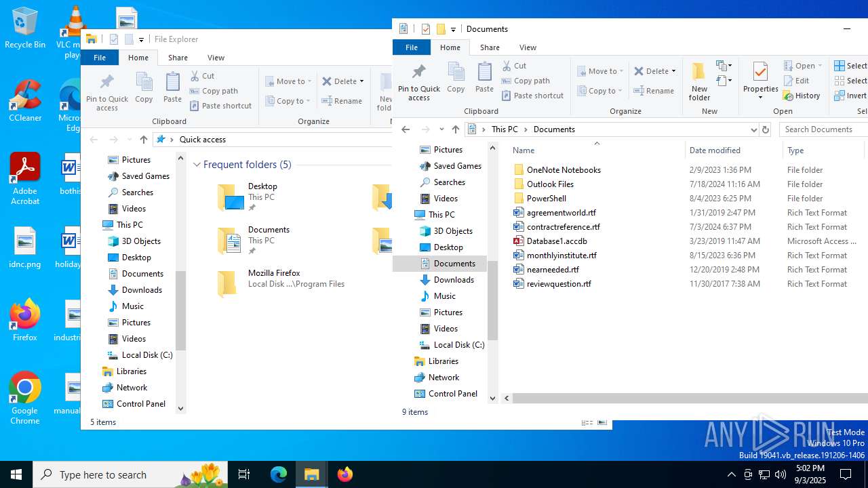Click Edit in Documents ribbon Open group
The width and height of the screenshot is (868, 488).
(x=796, y=81)
